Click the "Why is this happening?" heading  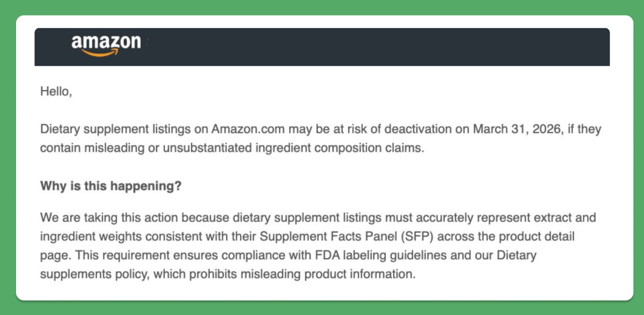coord(111,186)
